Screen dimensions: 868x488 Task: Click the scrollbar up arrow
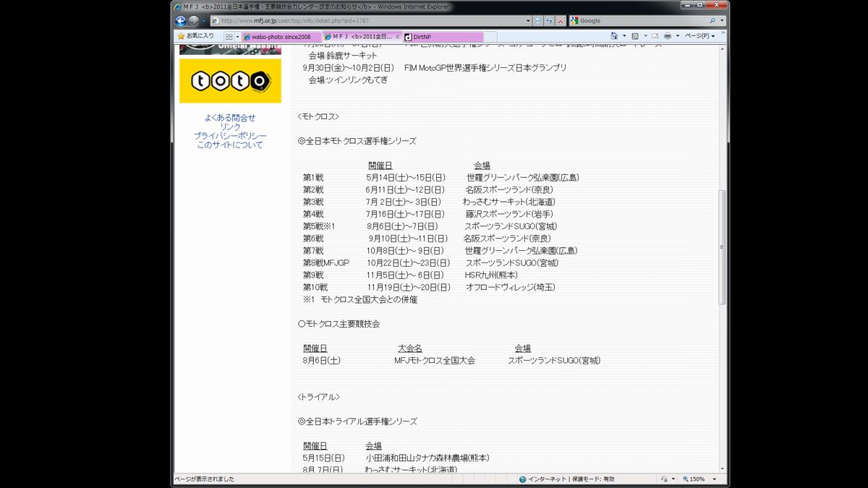click(722, 49)
